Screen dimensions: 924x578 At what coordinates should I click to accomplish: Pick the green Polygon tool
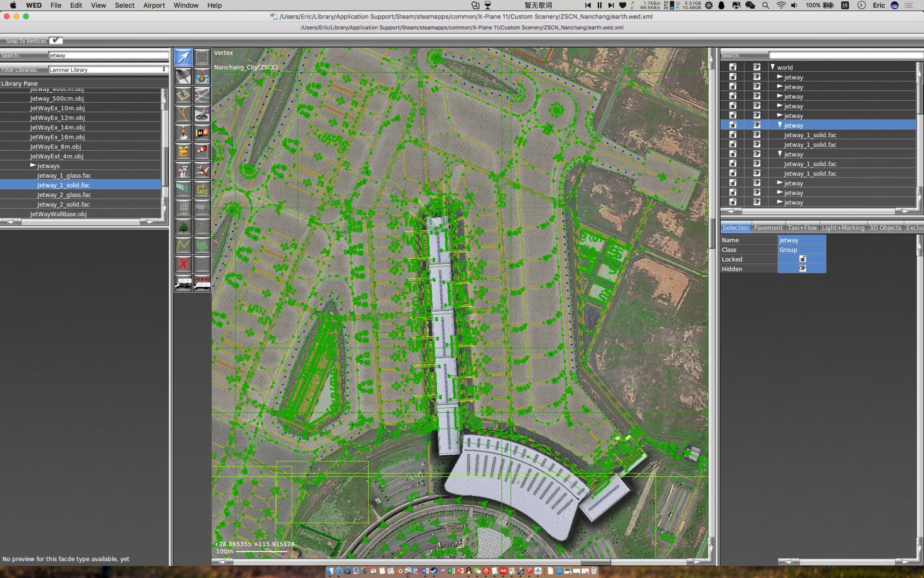click(202, 245)
